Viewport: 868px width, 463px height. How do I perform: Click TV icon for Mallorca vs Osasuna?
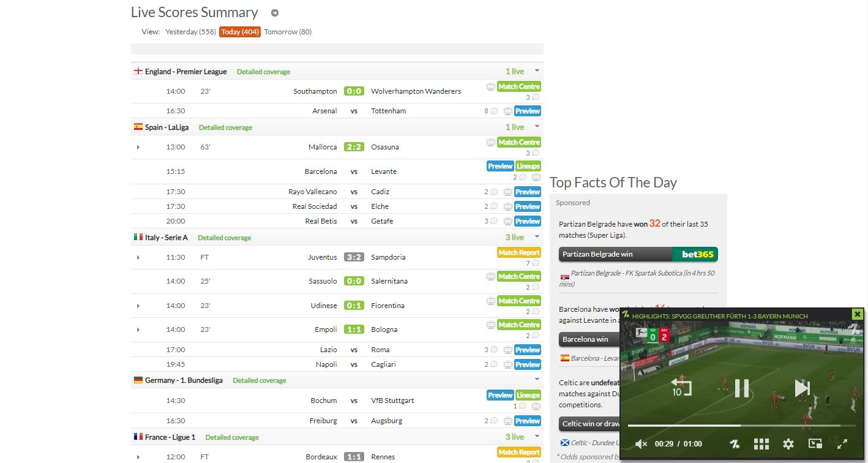tap(491, 143)
